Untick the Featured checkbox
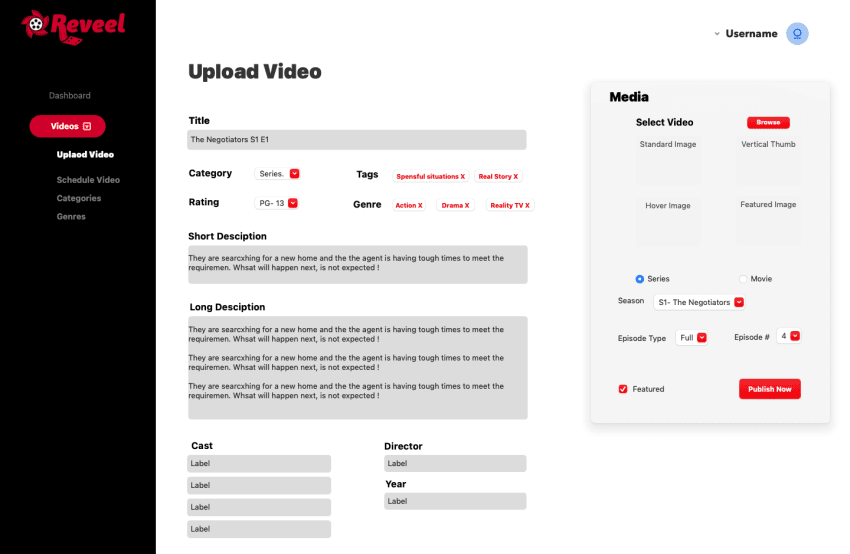The image size is (850, 554). pyautogui.click(x=623, y=389)
